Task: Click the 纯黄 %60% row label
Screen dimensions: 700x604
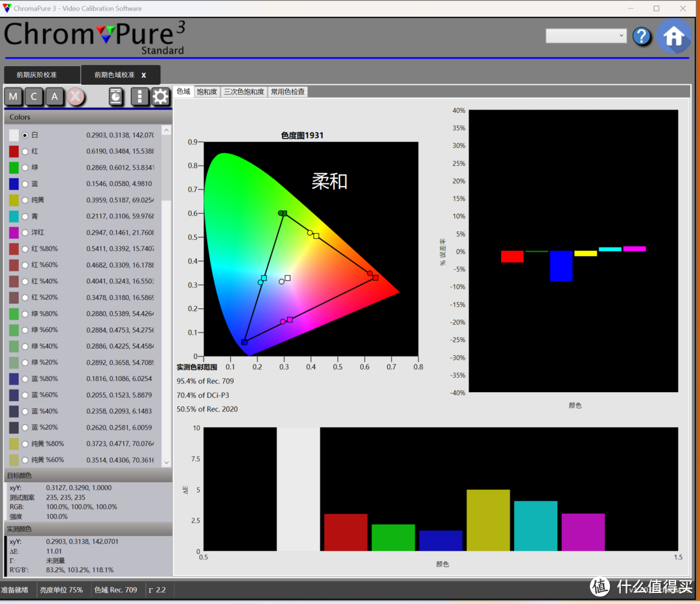Action: coord(48,460)
